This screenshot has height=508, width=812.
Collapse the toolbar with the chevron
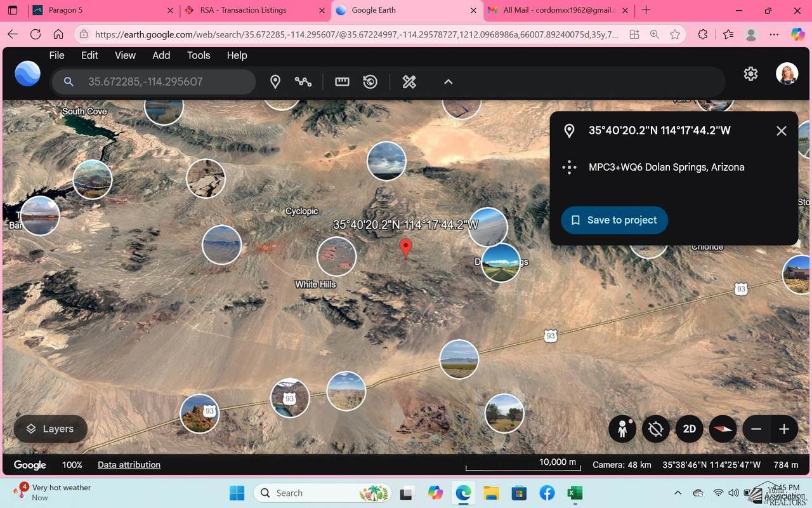[x=448, y=82]
